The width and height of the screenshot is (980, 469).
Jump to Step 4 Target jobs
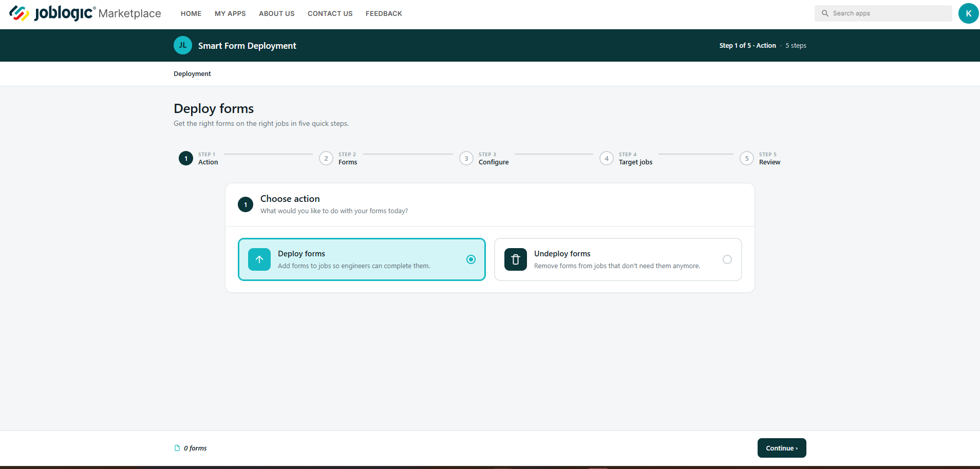point(626,158)
